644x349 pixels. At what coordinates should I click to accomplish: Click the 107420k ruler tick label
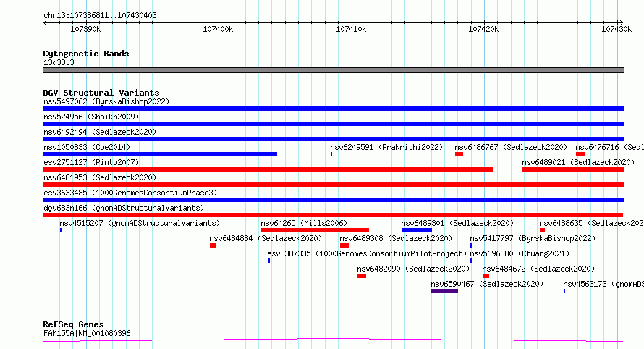tap(483, 29)
